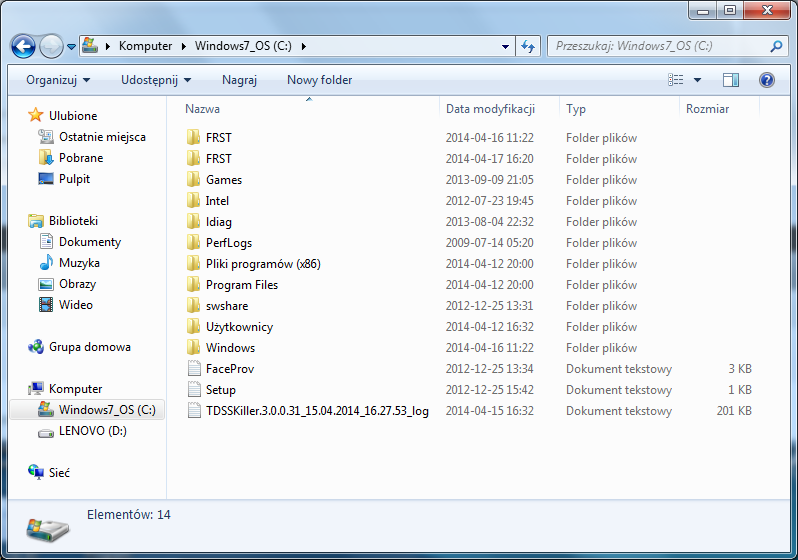Click the 201 KB size value

tap(734, 411)
